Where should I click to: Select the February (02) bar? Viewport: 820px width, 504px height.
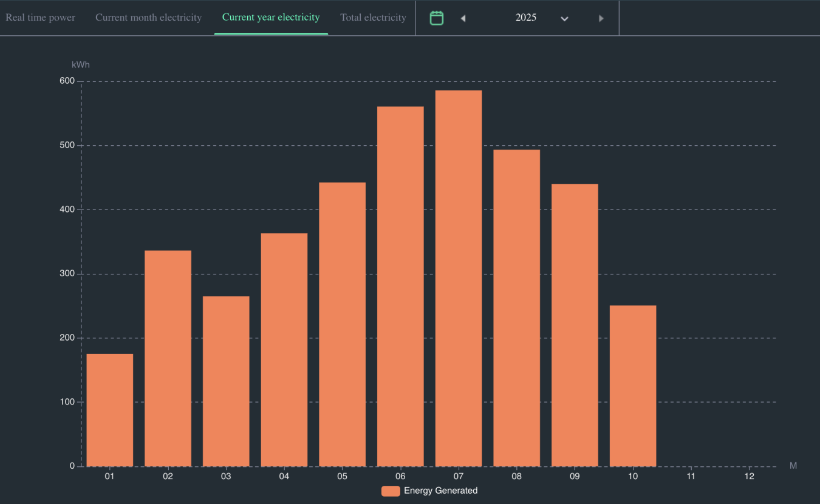(x=168, y=358)
